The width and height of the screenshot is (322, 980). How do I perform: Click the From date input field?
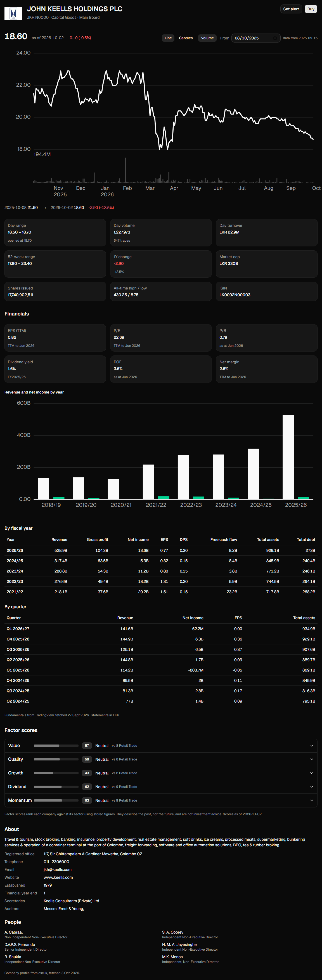[x=255, y=38]
